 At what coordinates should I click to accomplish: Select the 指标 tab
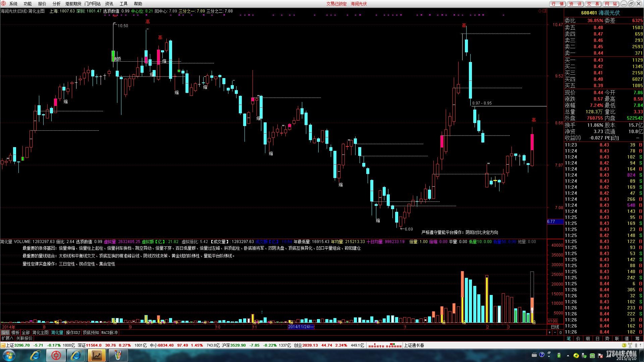tap(5, 333)
